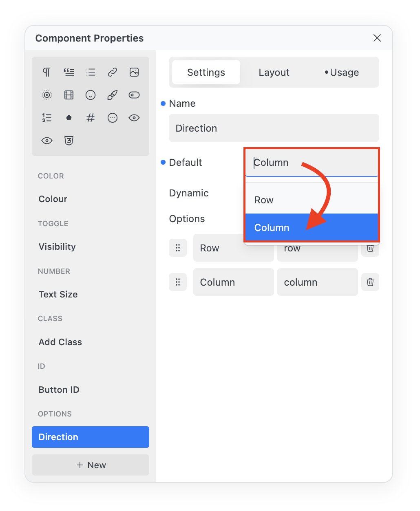Select the hash number property icon

(x=91, y=118)
